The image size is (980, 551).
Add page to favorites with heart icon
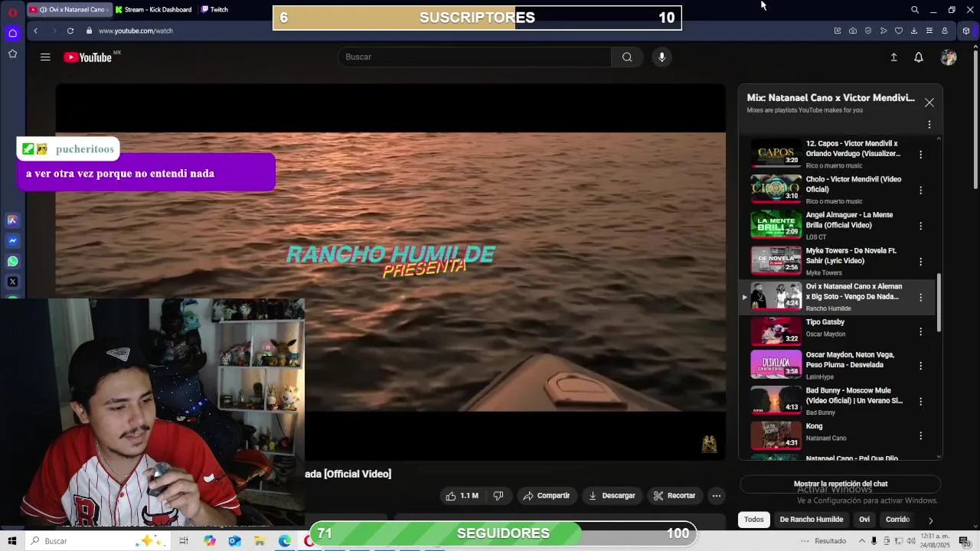(x=899, y=31)
